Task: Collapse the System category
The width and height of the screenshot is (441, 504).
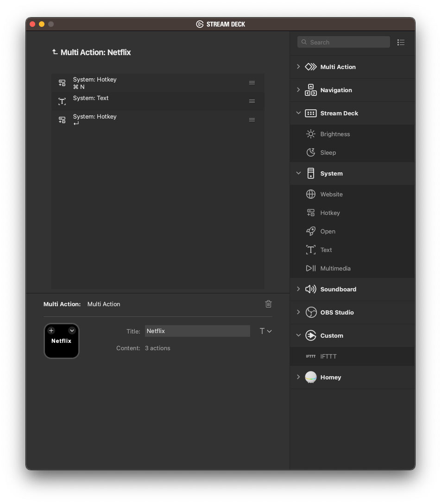Action: coord(298,173)
